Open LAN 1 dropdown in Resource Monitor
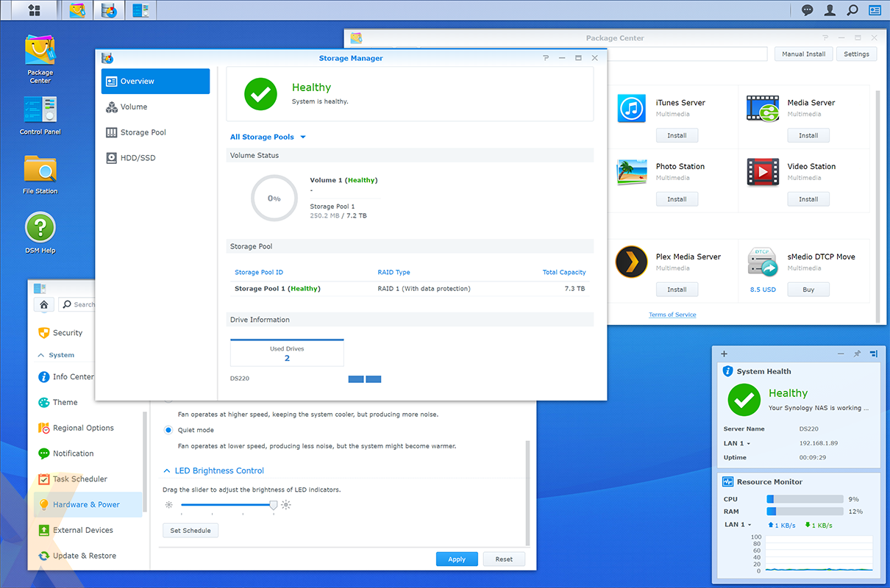 click(x=738, y=525)
